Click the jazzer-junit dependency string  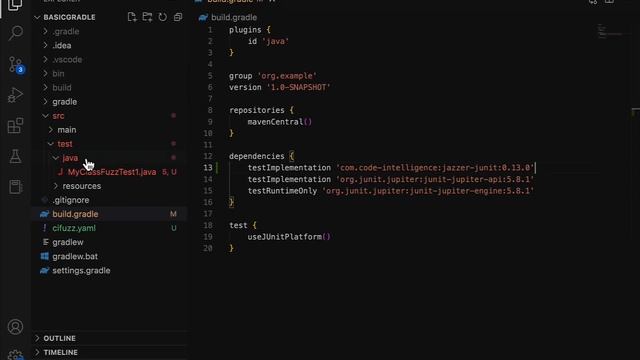click(x=435, y=168)
